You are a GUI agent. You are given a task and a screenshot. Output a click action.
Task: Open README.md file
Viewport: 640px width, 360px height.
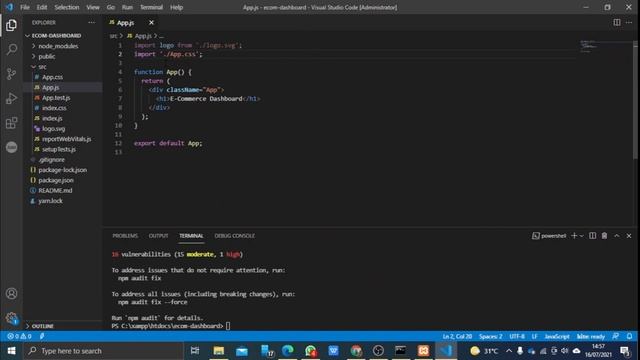click(x=55, y=190)
